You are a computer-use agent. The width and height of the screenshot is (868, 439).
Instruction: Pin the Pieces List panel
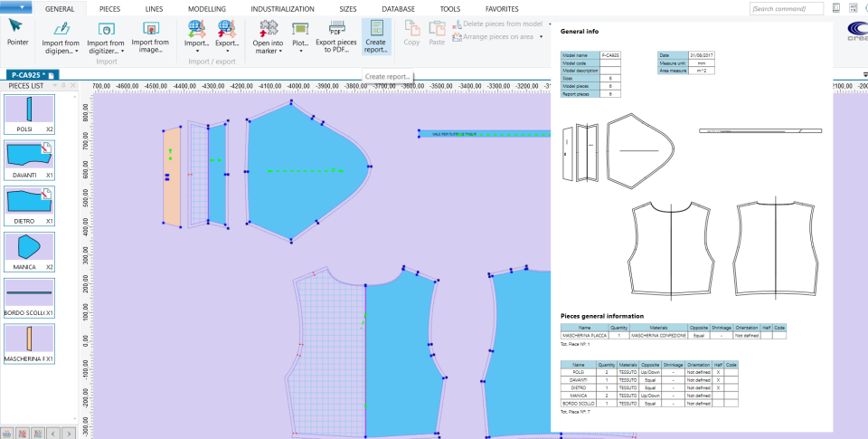63,86
